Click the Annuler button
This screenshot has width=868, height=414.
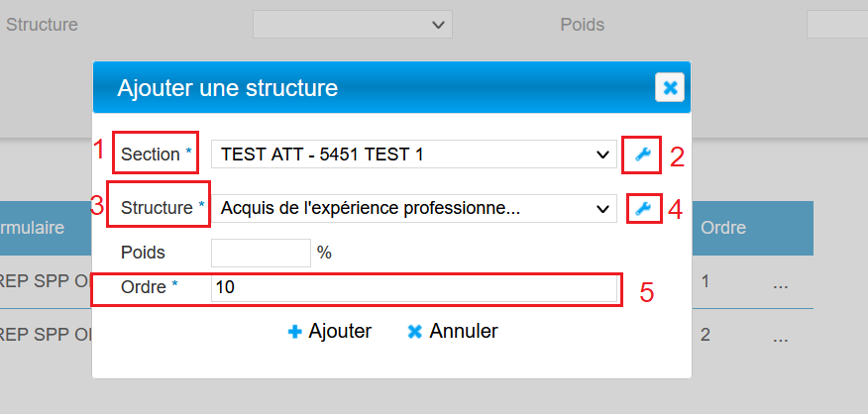click(453, 332)
